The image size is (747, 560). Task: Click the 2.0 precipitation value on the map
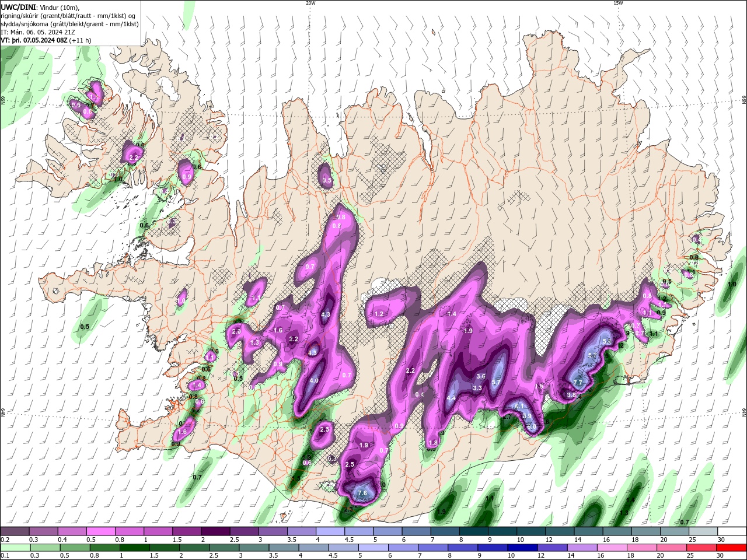coord(236,331)
